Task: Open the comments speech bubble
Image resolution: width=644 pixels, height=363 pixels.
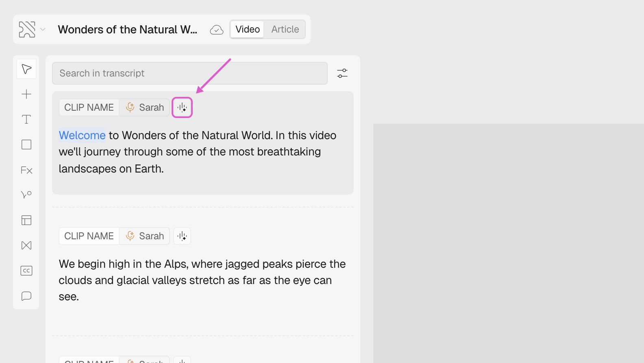Action: 26,296
